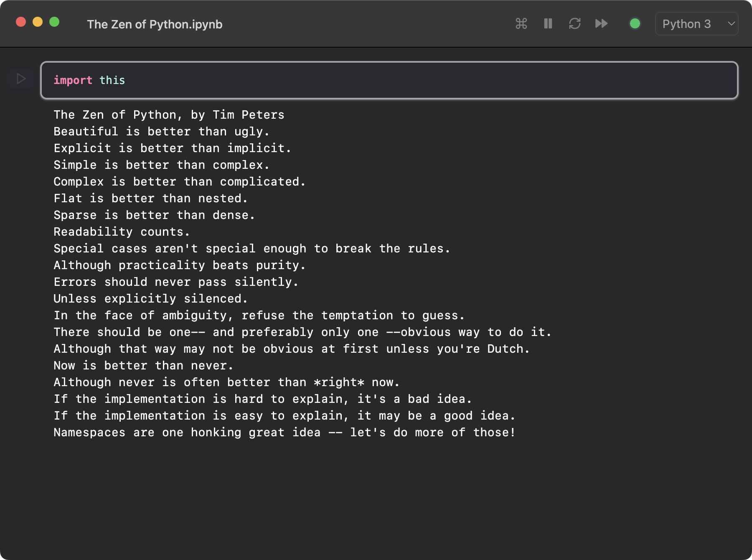Click the line 'Flat is better than nested.'

(x=150, y=199)
